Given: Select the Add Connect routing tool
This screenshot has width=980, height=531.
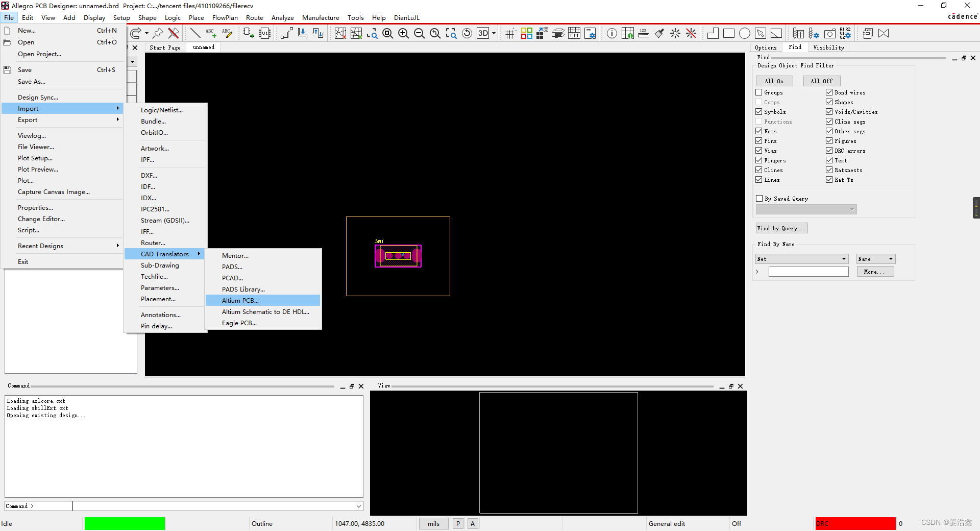Looking at the screenshot, I should [x=286, y=34].
